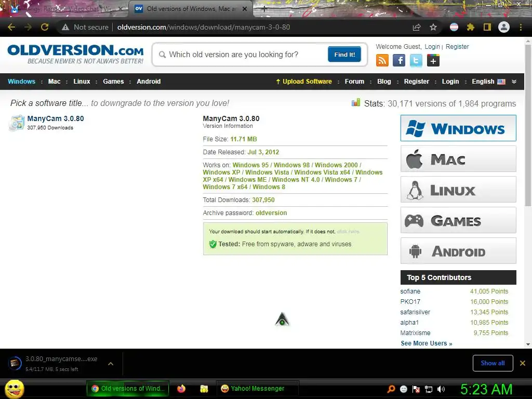The width and height of the screenshot is (532, 399).
Task: Open the Blog menu item
Action: [384, 82]
